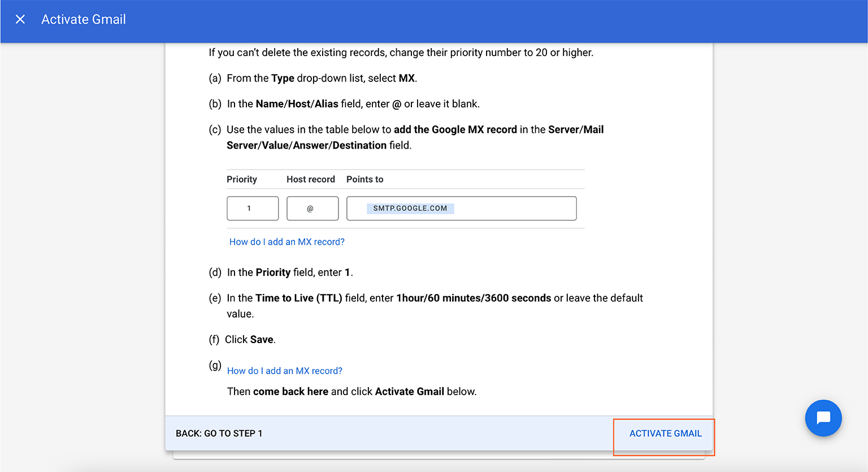Screen dimensions: 868x472
Task: Click the Type drop-down instruction line
Action: coord(322,78)
